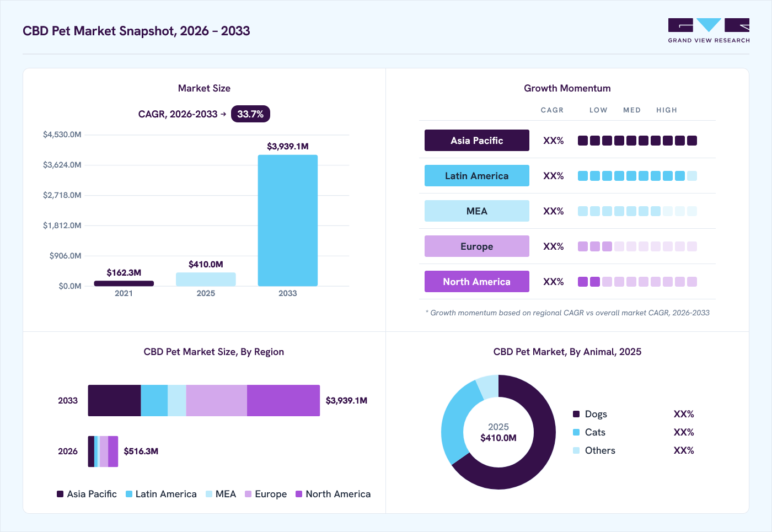
Task: Click the CBD Pet Market Snapshot title
Action: [x=136, y=31]
